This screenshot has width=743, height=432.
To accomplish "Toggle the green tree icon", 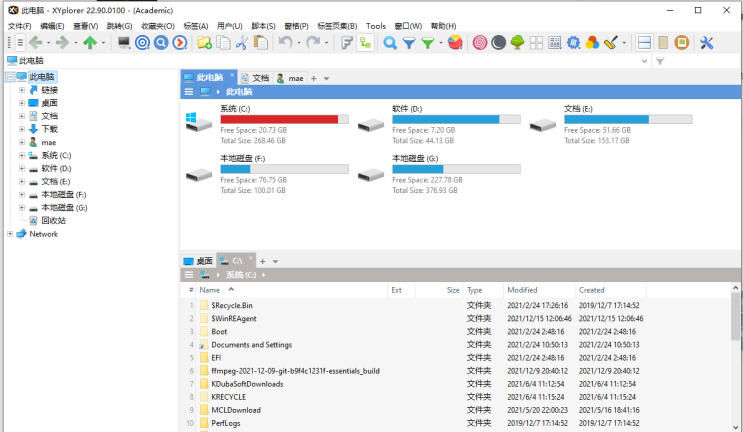I will (x=517, y=43).
